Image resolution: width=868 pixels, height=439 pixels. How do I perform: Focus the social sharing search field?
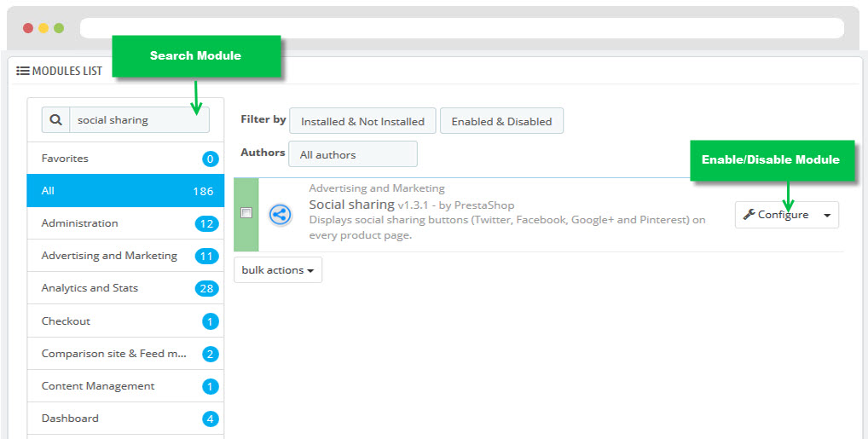[140, 120]
